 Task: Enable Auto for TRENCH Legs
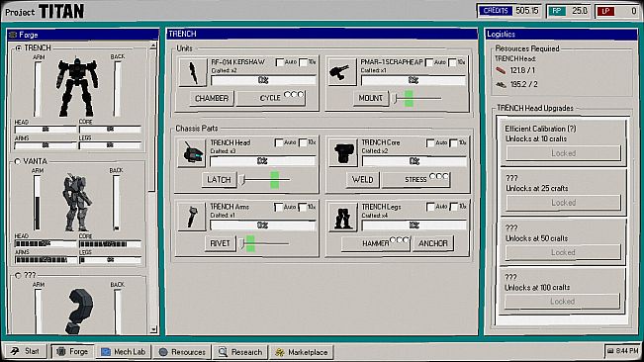point(430,207)
